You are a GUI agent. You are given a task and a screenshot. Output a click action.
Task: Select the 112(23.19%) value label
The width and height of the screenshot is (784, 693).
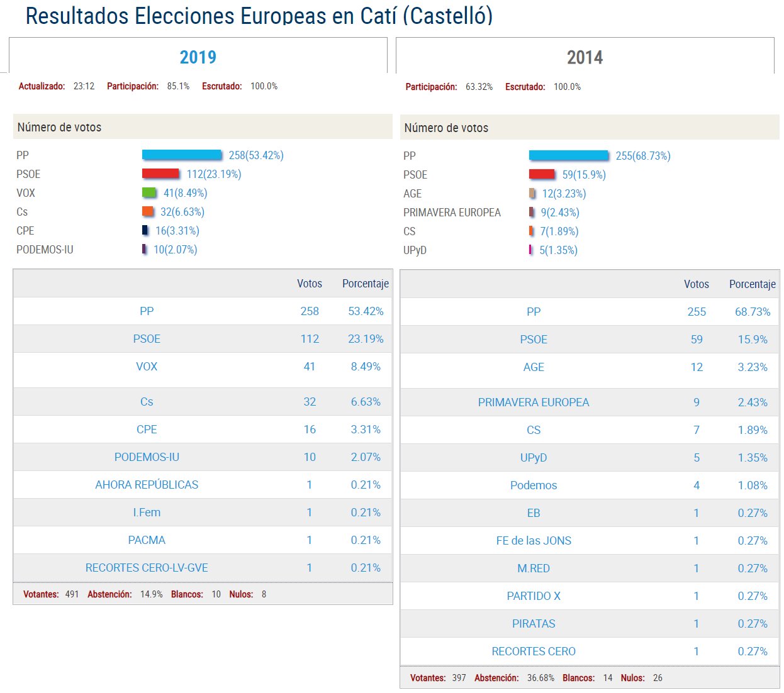(214, 174)
